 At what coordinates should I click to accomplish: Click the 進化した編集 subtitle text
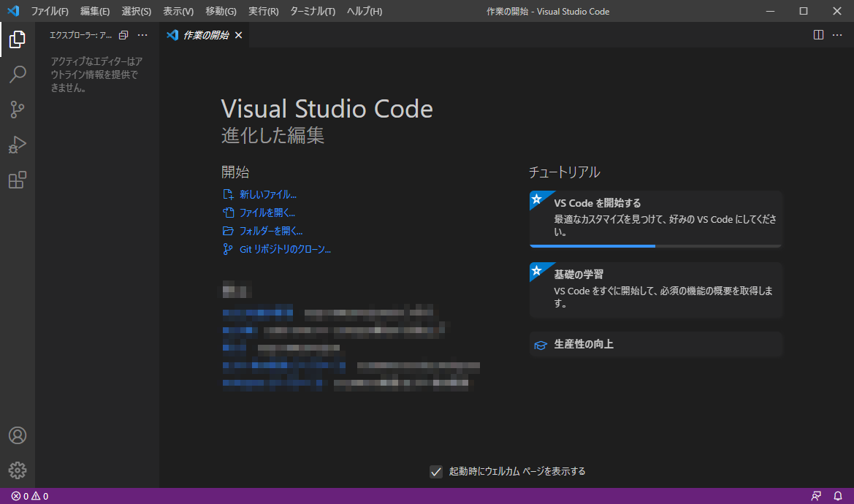[x=272, y=135]
